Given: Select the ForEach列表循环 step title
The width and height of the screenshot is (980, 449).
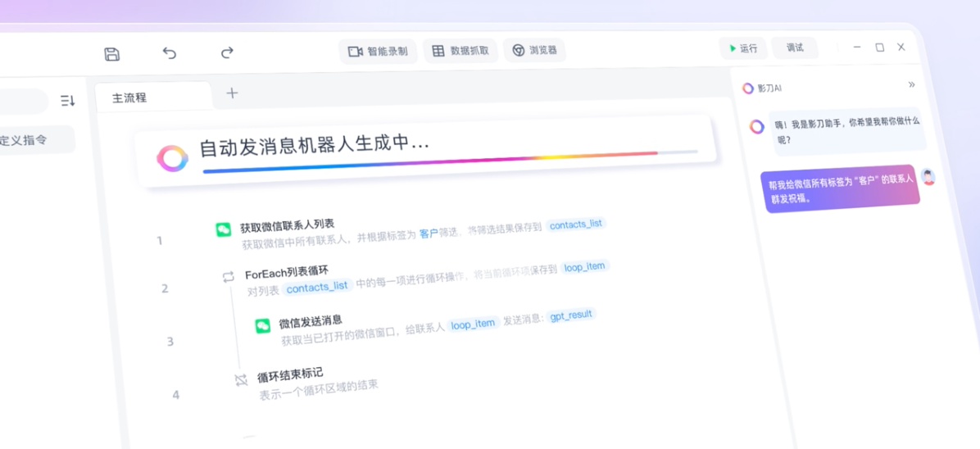Looking at the screenshot, I should tap(286, 273).
